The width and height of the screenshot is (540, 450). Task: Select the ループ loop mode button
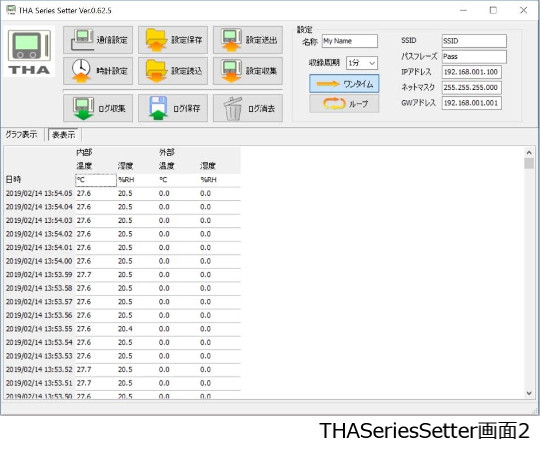pyautogui.click(x=344, y=104)
